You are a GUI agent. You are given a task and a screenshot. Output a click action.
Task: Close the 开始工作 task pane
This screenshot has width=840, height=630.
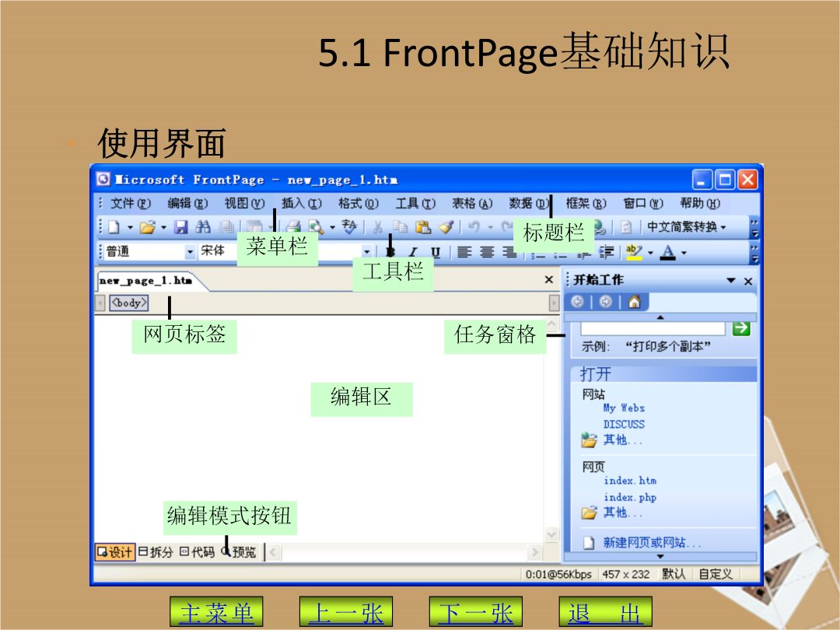pyautogui.click(x=748, y=281)
